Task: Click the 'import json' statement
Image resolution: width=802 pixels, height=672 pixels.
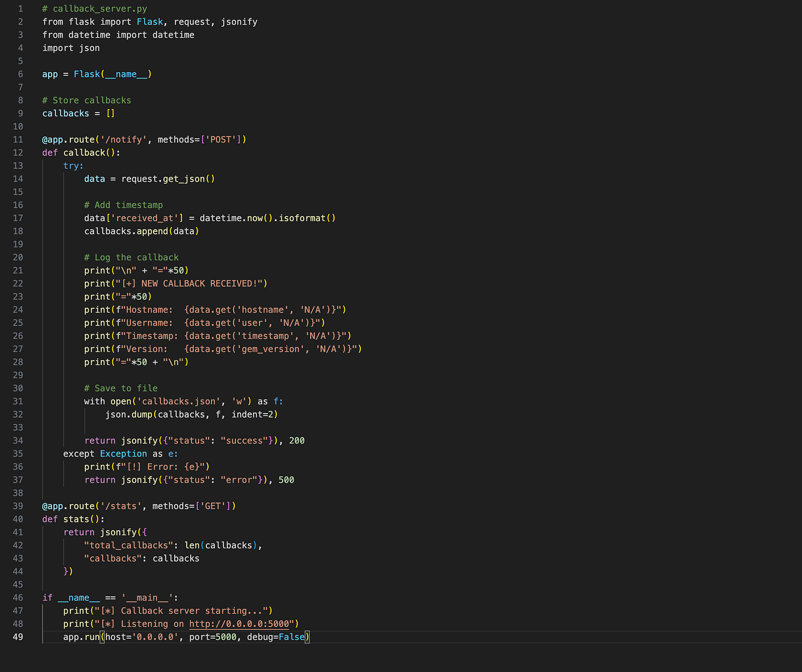Action: (71, 48)
